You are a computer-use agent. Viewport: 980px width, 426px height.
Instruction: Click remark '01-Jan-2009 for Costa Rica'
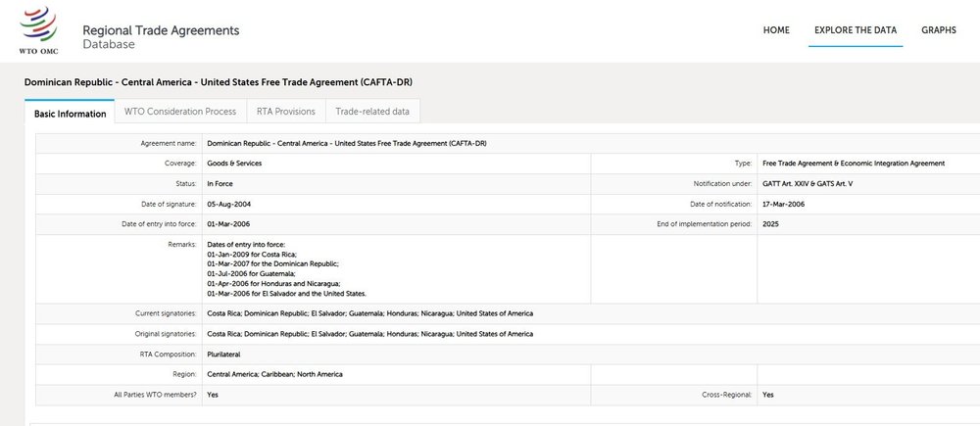pyautogui.click(x=252, y=255)
